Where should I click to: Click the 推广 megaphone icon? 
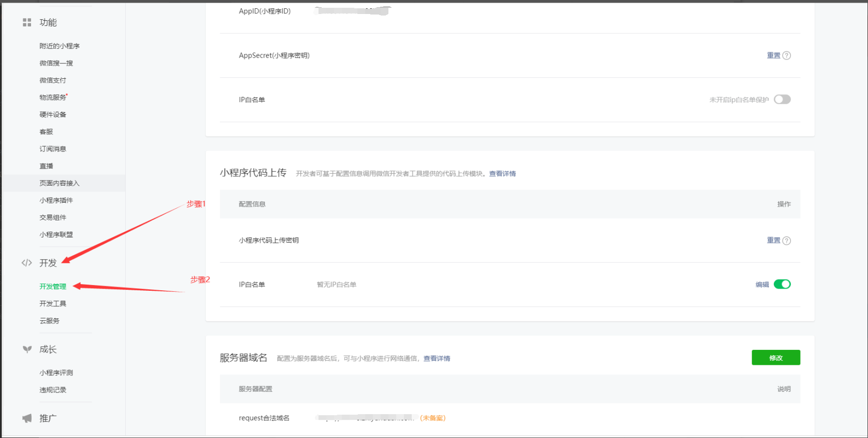(27, 418)
